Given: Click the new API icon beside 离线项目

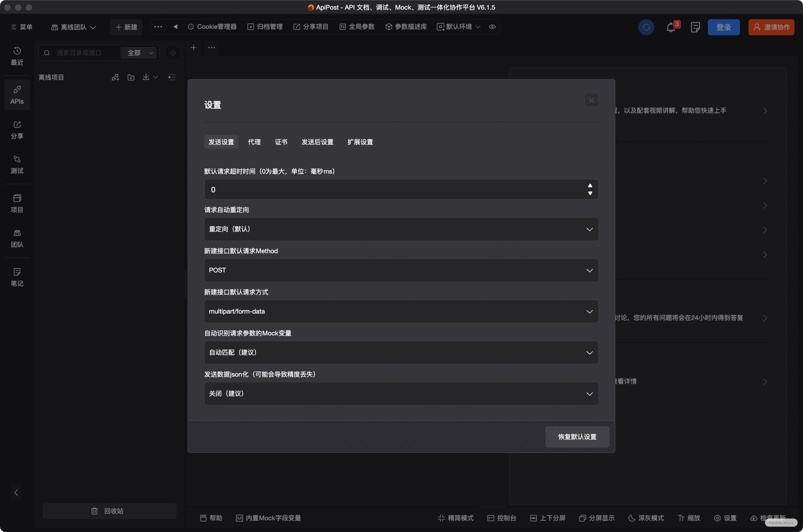Looking at the screenshot, I should (x=115, y=77).
